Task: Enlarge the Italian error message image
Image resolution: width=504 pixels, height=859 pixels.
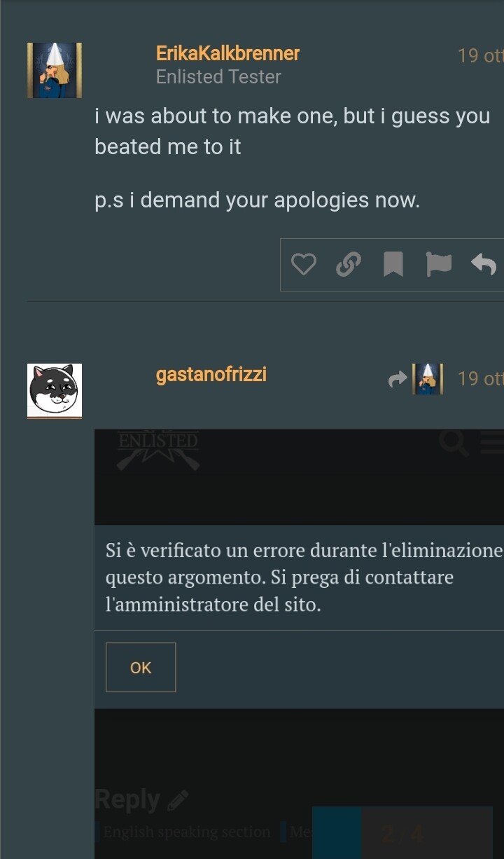Action: coord(299,643)
